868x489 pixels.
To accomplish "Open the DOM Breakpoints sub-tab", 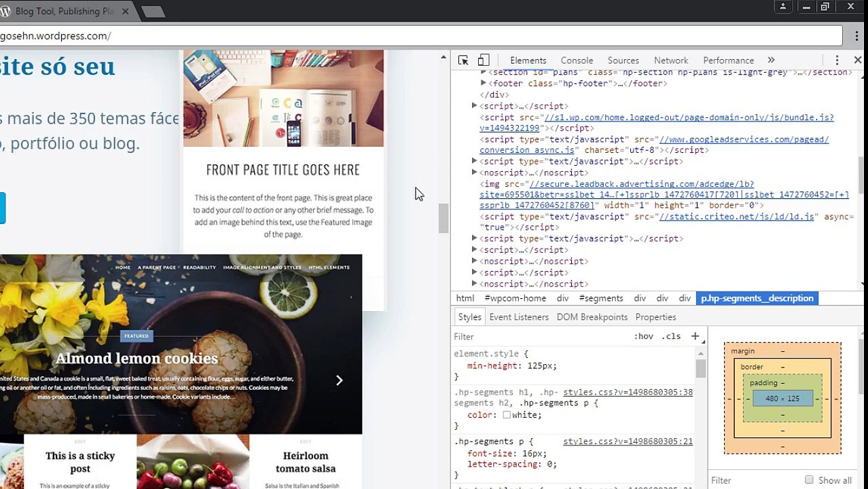I will click(592, 317).
